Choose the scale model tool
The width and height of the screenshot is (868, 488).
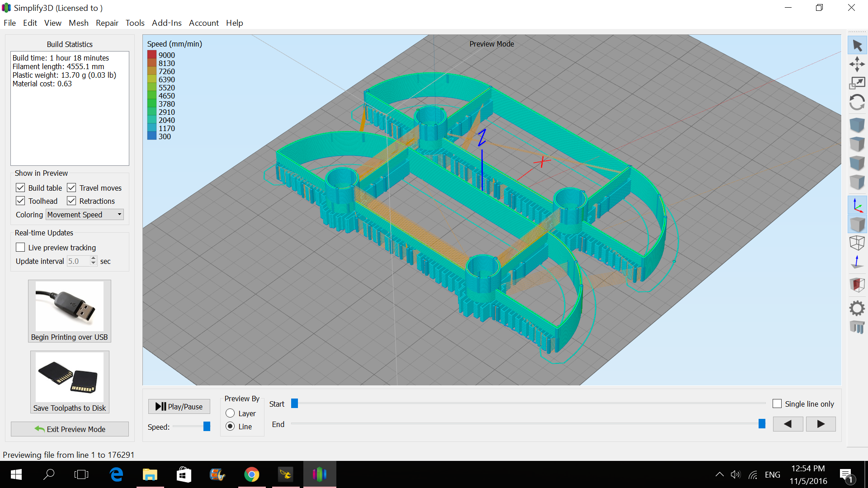[x=857, y=83]
